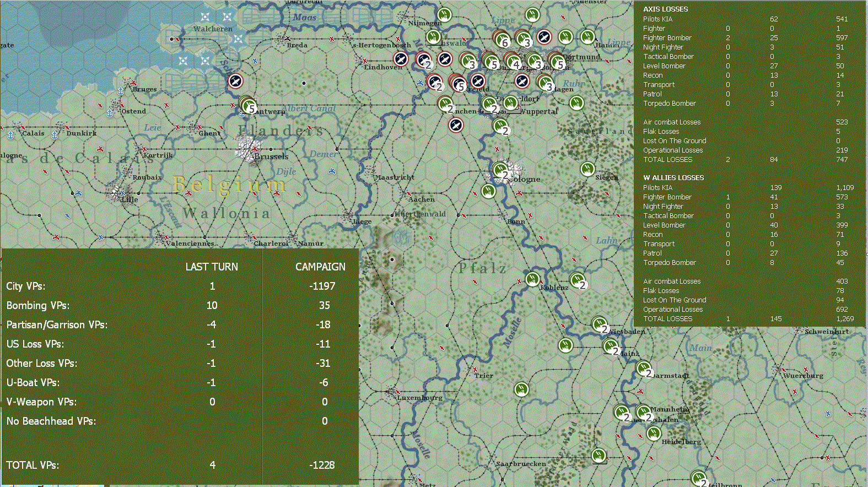Screen dimensions: 868x487
Task: Select the factory stack of 5 at Antwerp
Action: 249,104
